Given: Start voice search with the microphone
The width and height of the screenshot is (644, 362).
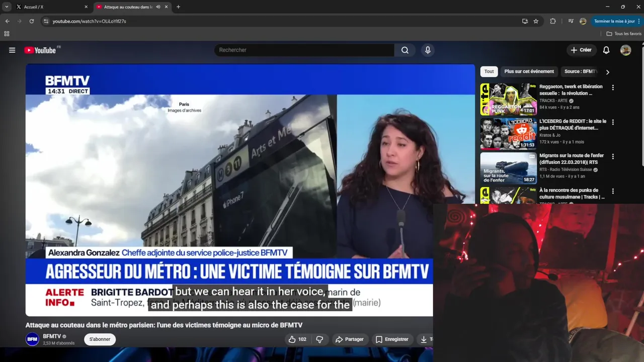Looking at the screenshot, I should point(428,50).
